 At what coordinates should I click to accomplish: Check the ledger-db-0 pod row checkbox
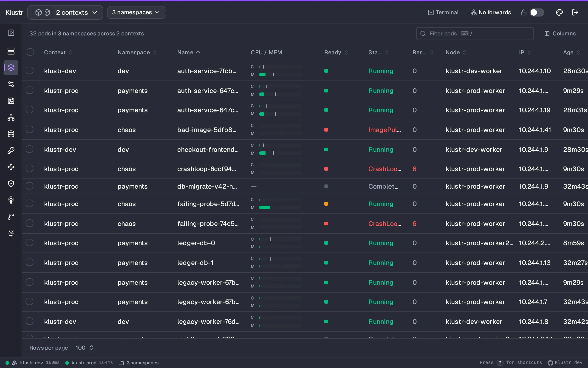(29, 242)
